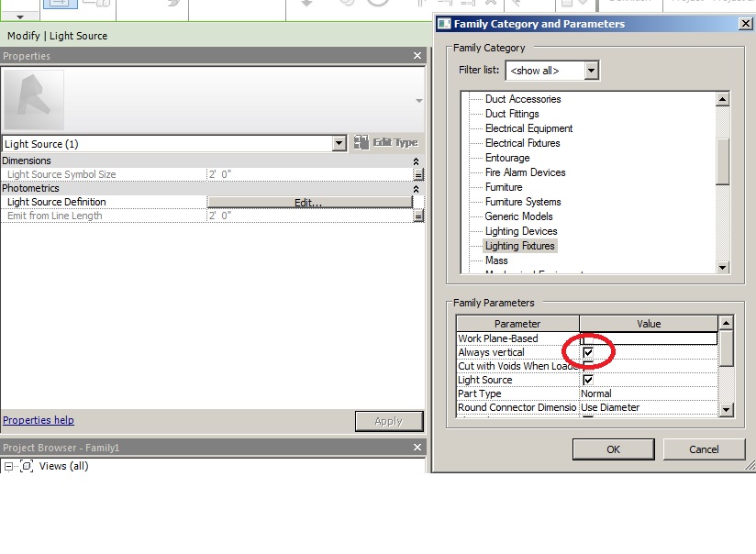Close the Properties panel

[417, 56]
